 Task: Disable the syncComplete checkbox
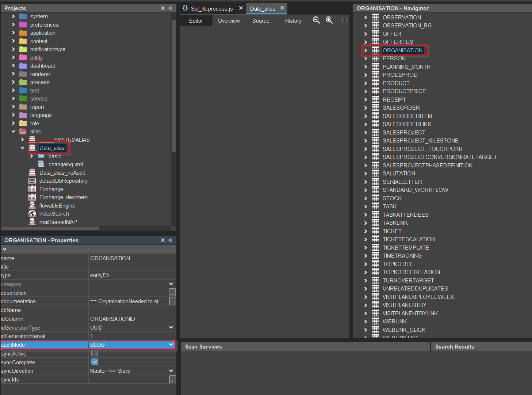[x=94, y=362]
